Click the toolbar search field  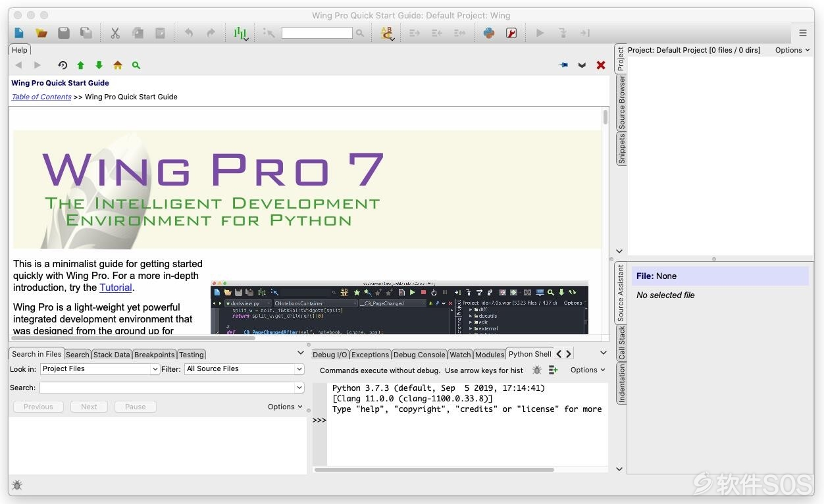(317, 33)
